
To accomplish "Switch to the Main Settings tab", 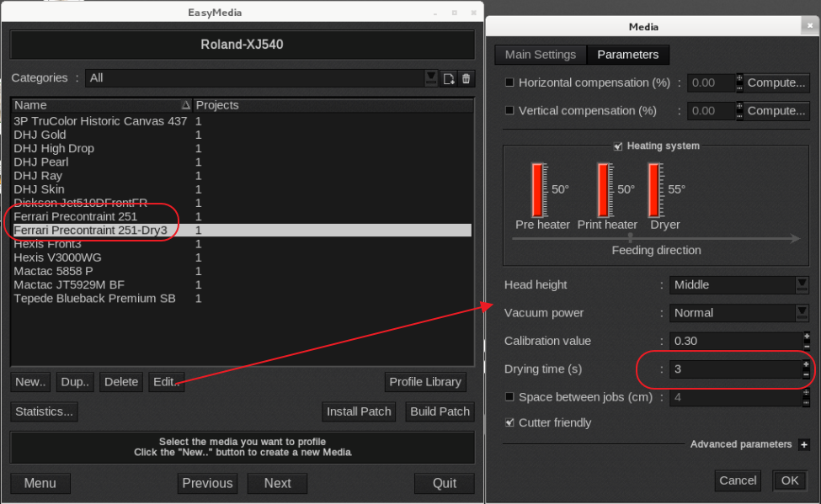I will [x=541, y=54].
